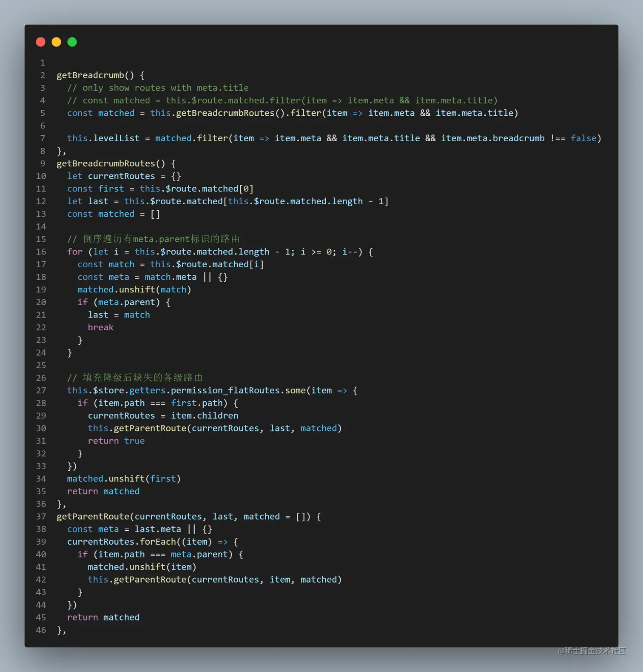This screenshot has width=643, height=672.
Task: Click the line "matched.unshift(item)"
Action: [142, 567]
